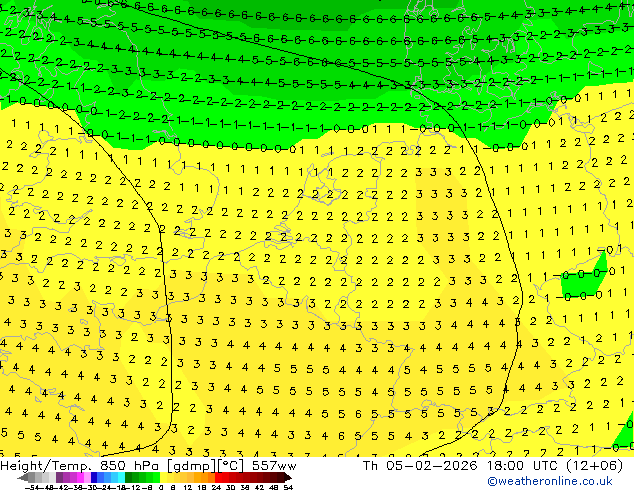This screenshot has width=634, height=490.
Task: Click the 'Th 05-02-2026 18:00 UTC (12+06)' timestamp
Action: pyautogui.click(x=492, y=466)
